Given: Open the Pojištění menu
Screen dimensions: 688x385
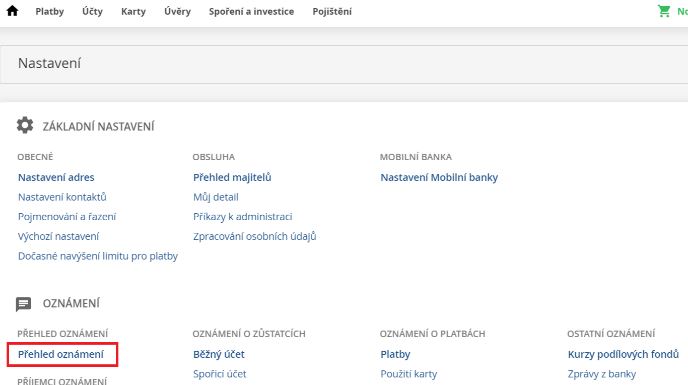Looking at the screenshot, I should (332, 11).
